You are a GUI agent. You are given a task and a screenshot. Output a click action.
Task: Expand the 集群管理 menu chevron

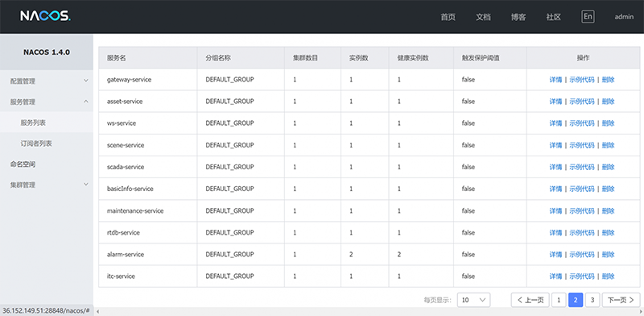86,185
